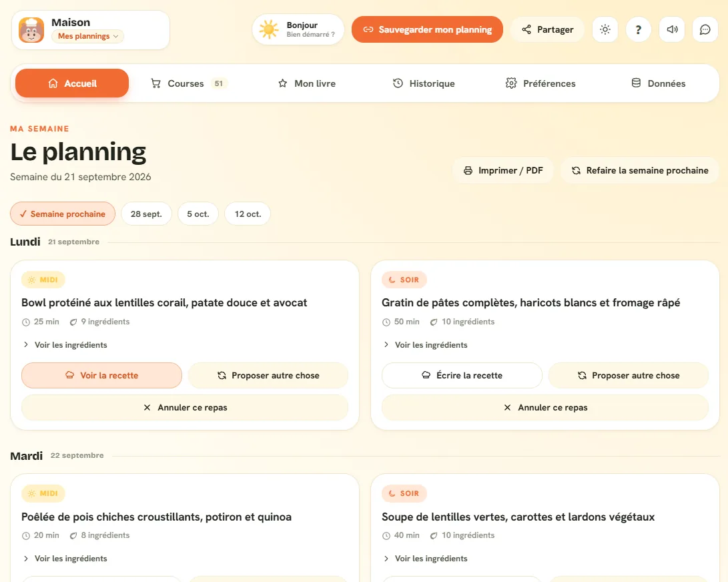This screenshot has height=582, width=728.
Task: Select the Semaine prochaine week chip
Action: 63,214
